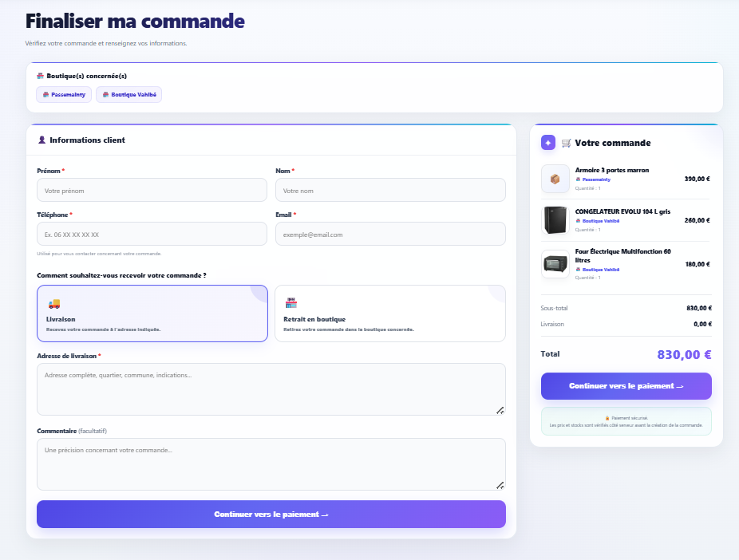Viewport: 739px width, 560px height.
Task: Open Passemainty link under Armoire 3 portes
Action: 593,179
